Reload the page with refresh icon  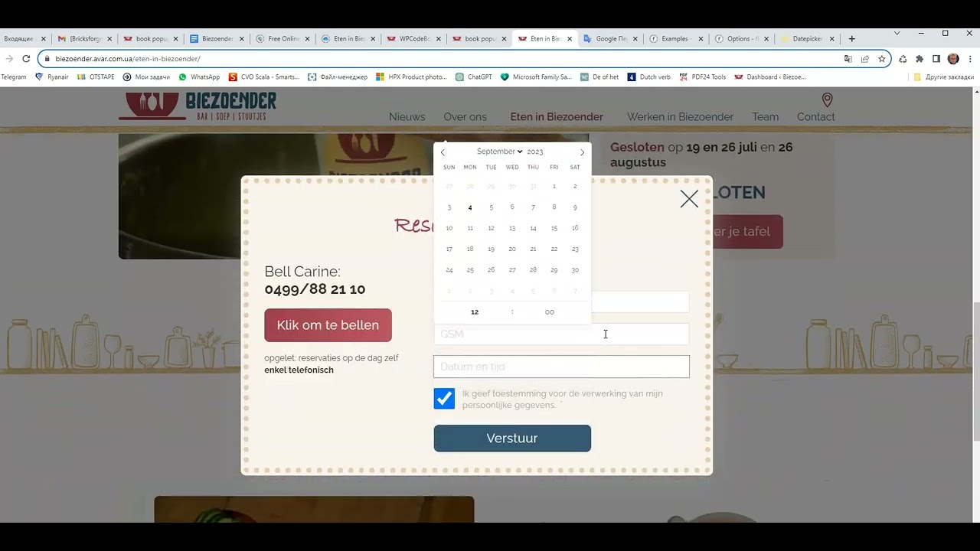pos(26,59)
